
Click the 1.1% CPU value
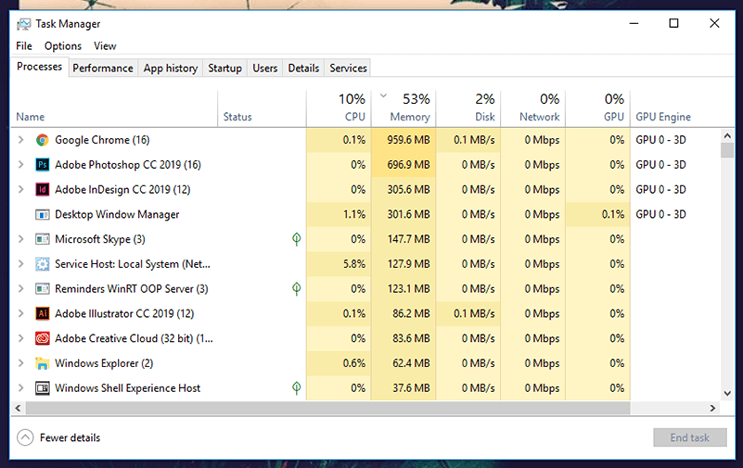click(x=354, y=215)
